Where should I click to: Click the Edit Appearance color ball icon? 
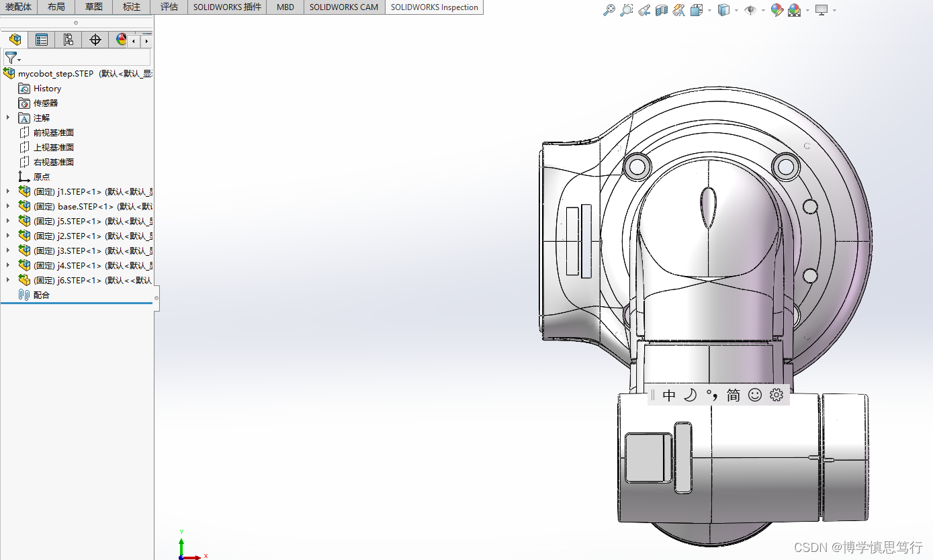777,10
